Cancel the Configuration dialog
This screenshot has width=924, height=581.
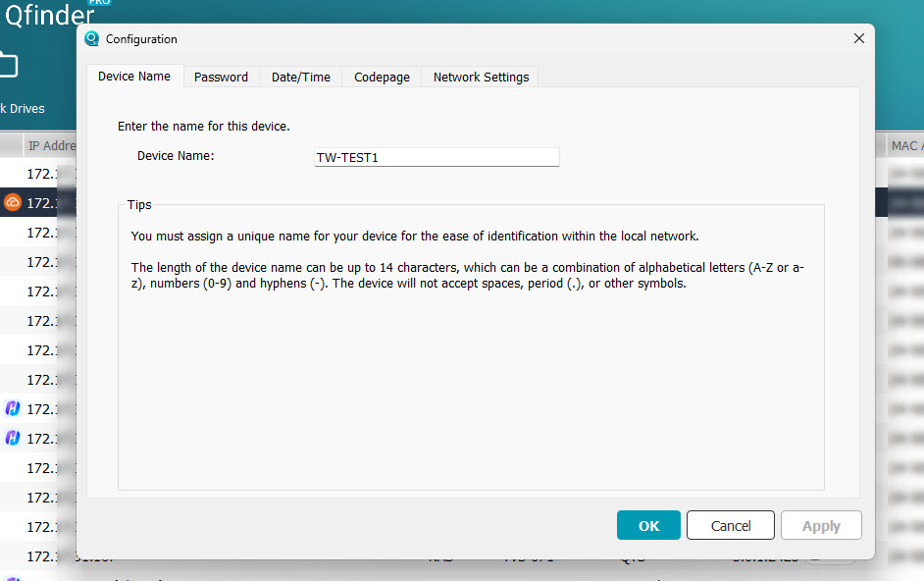pos(731,526)
